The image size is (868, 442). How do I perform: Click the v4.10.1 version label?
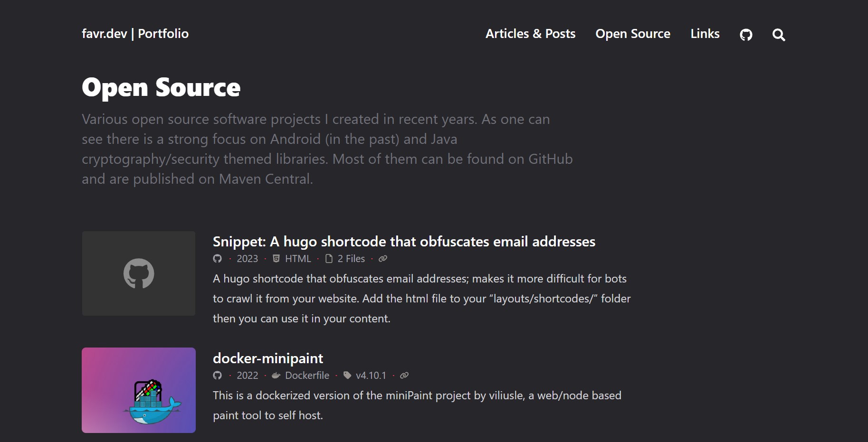tap(372, 375)
